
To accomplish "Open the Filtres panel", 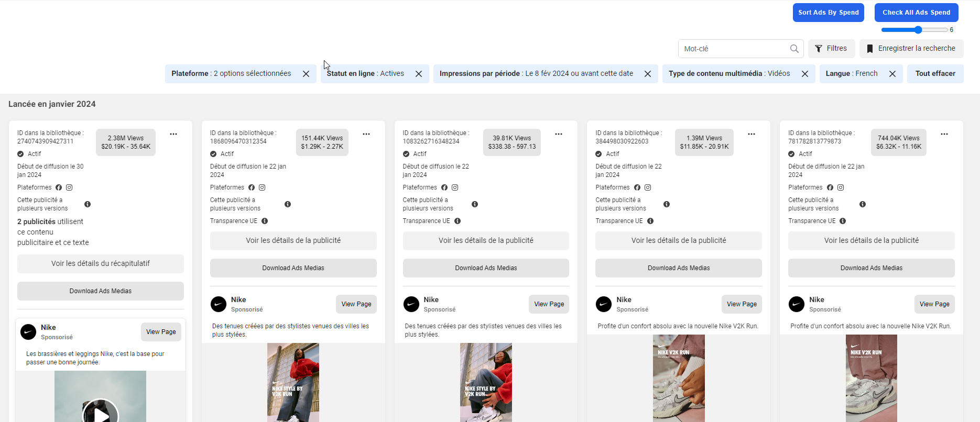I will [x=831, y=49].
